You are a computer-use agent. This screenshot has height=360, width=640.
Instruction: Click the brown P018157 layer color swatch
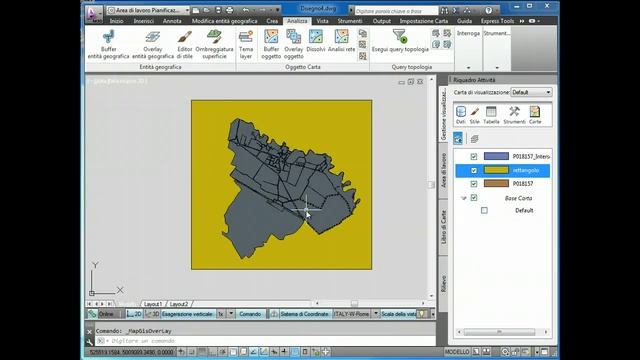coord(496,184)
